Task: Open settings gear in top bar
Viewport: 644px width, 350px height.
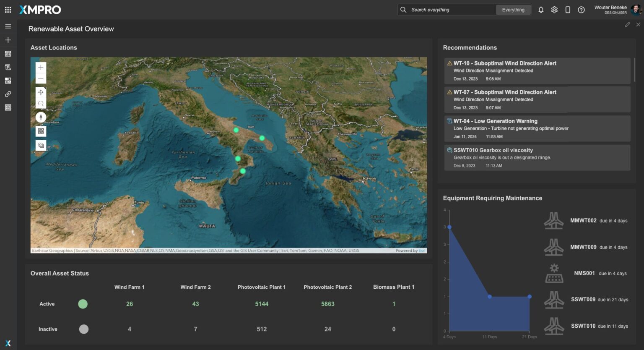Action: pos(554,10)
